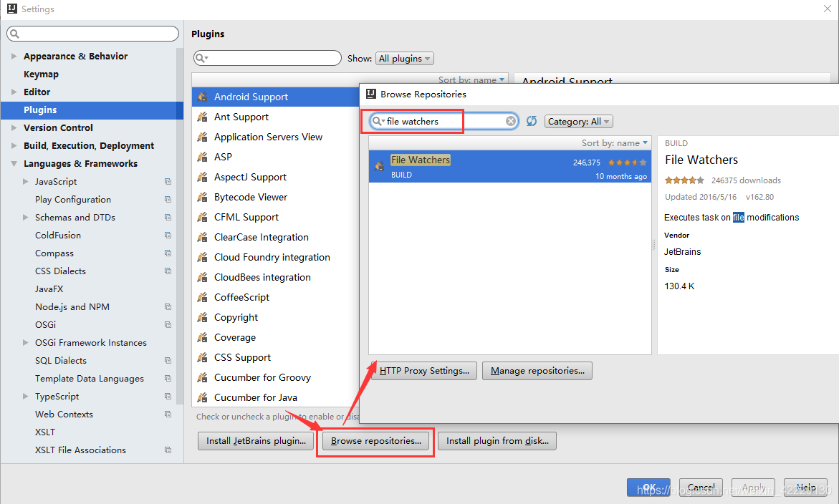Expand the JavaScript tree node

25,182
